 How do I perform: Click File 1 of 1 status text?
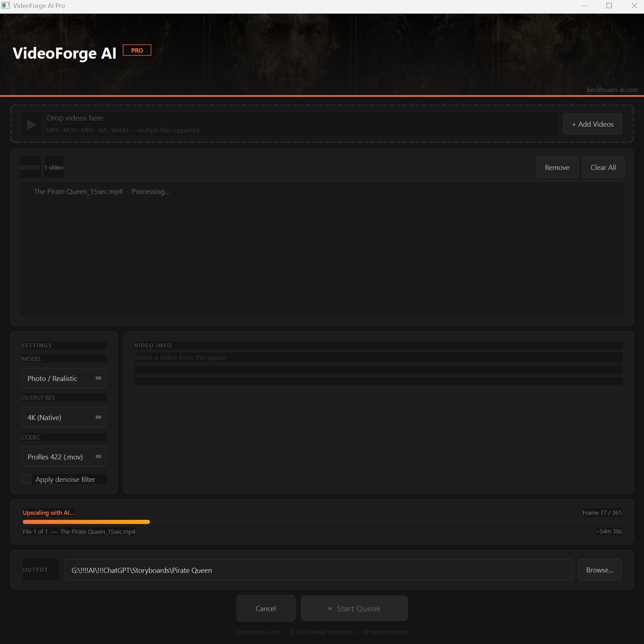click(35, 532)
